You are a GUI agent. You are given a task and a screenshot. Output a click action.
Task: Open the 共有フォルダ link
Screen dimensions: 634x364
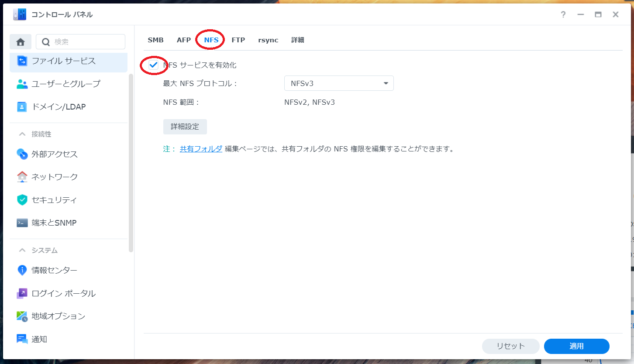click(201, 149)
